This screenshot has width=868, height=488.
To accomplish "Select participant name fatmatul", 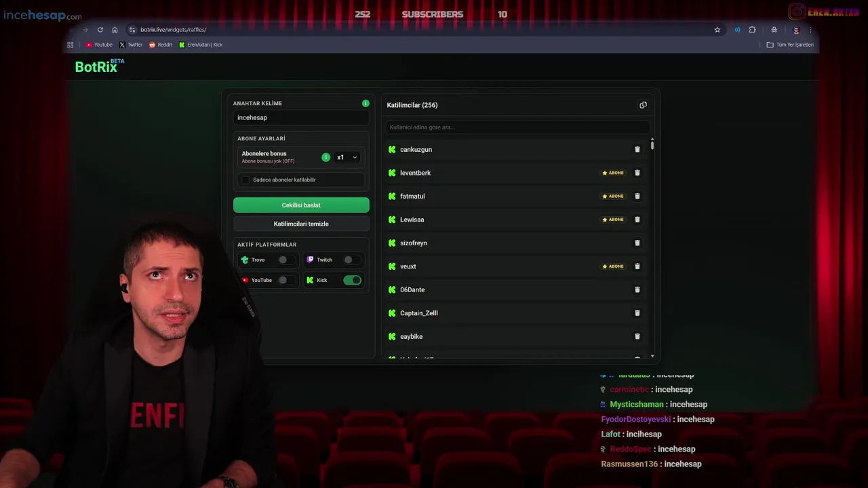I will (x=412, y=196).
